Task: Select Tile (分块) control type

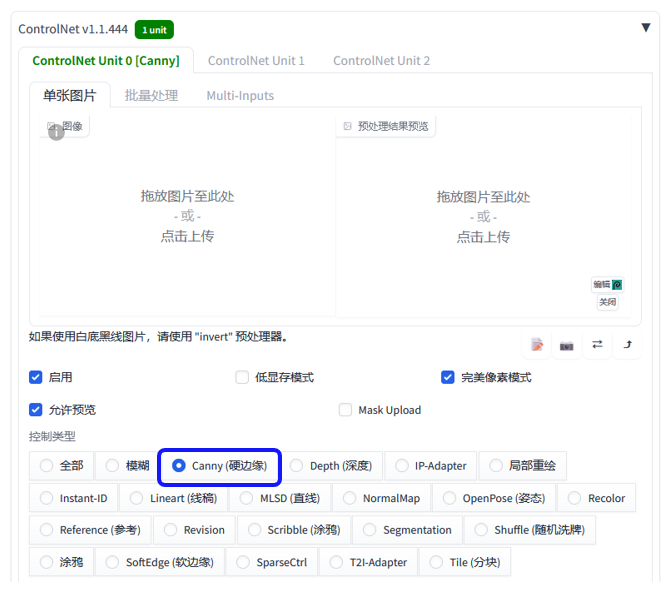Action: coord(465,562)
